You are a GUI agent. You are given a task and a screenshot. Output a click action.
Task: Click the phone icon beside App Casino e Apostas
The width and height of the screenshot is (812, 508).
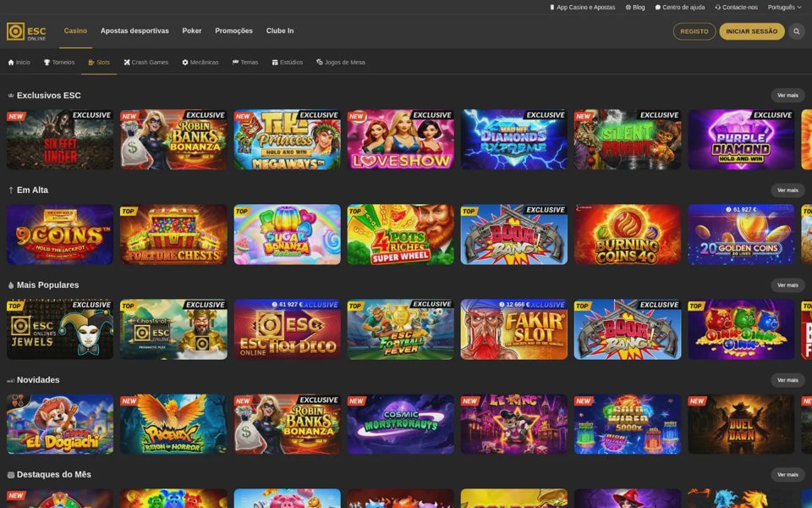pos(552,8)
